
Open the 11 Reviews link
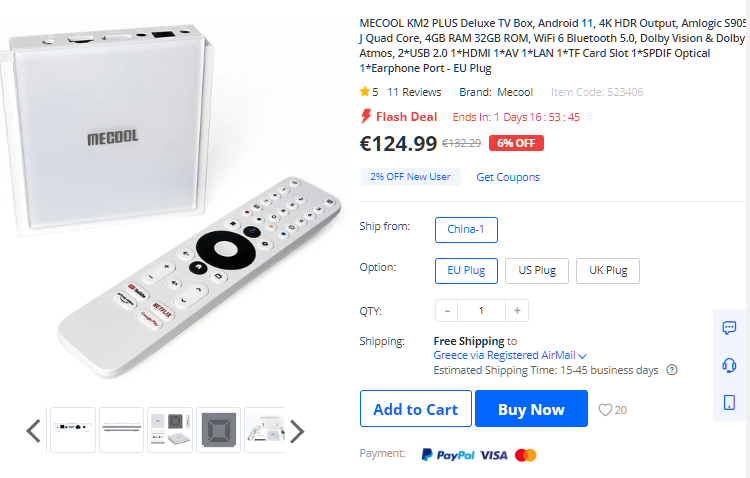pyautogui.click(x=414, y=92)
